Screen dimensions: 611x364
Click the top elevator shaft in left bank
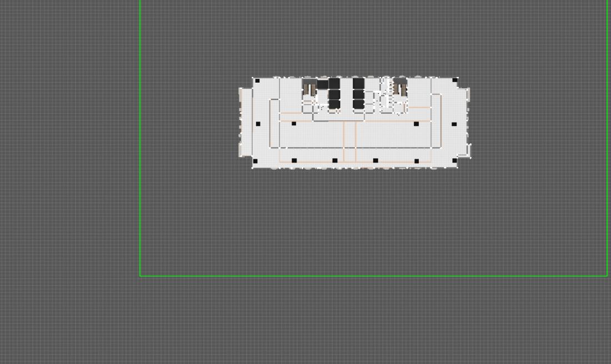click(x=334, y=83)
